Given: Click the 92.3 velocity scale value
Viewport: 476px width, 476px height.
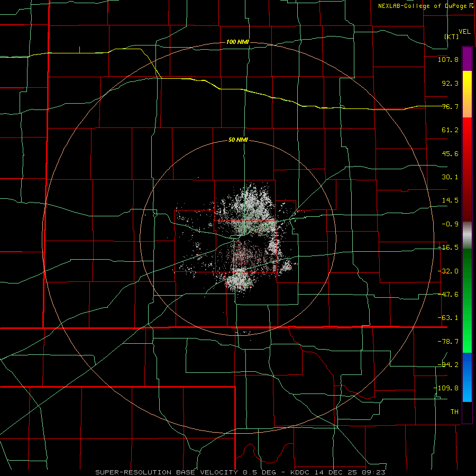Looking at the screenshot, I should point(450,83).
